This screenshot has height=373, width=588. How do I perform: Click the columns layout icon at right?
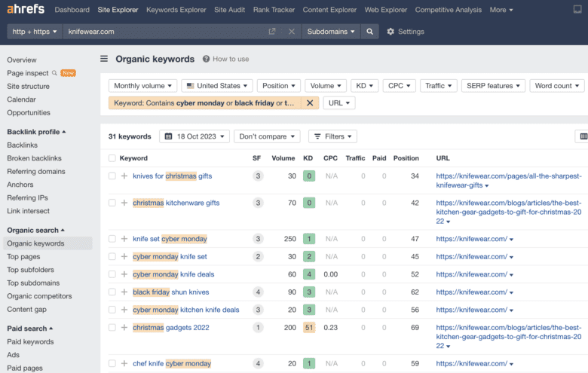coord(583,136)
